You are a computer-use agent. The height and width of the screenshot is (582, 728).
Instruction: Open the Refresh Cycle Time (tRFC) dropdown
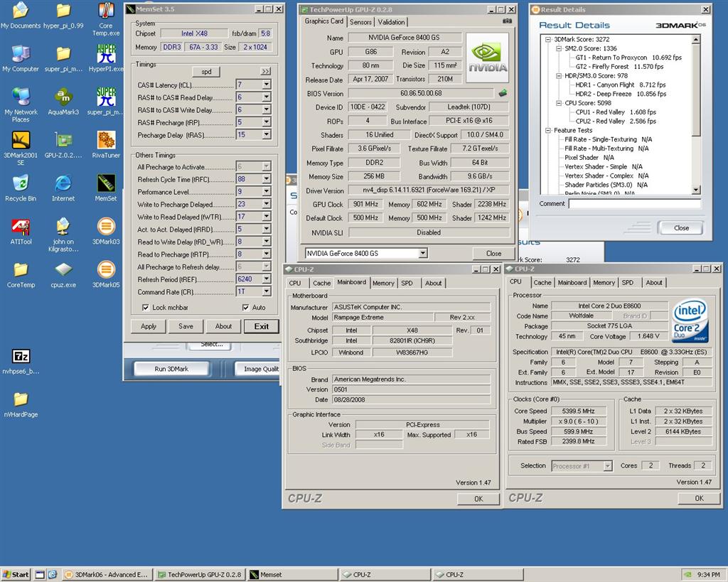[267, 178]
